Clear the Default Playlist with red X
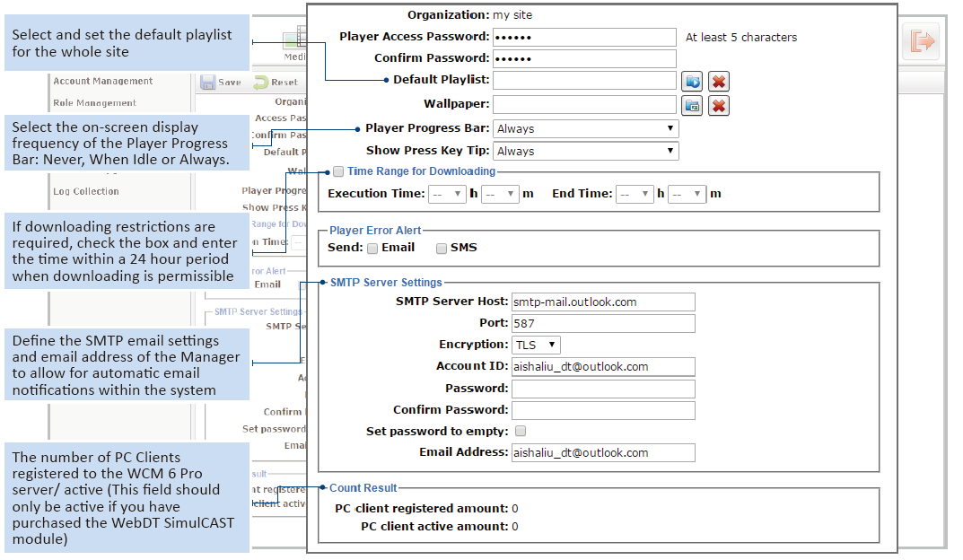This screenshot has width=963, height=560. [x=719, y=81]
